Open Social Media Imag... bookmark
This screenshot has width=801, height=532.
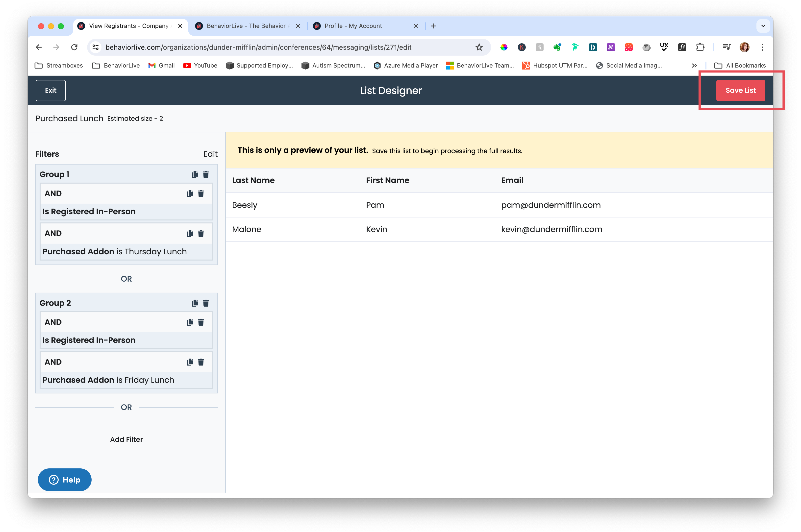(x=629, y=66)
